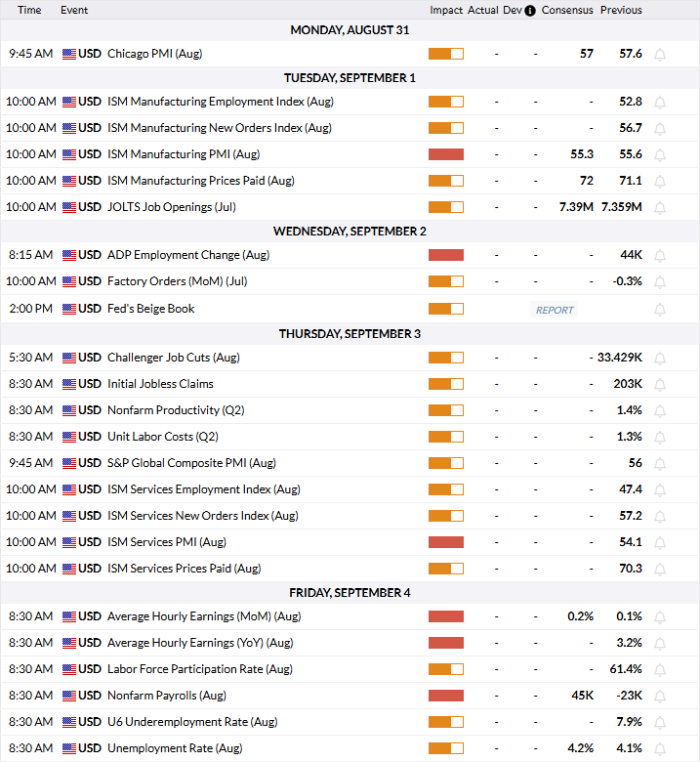Click the 61.4% previous Labor Force Participation
The image size is (700, 762).
click(x=626, y=669)
